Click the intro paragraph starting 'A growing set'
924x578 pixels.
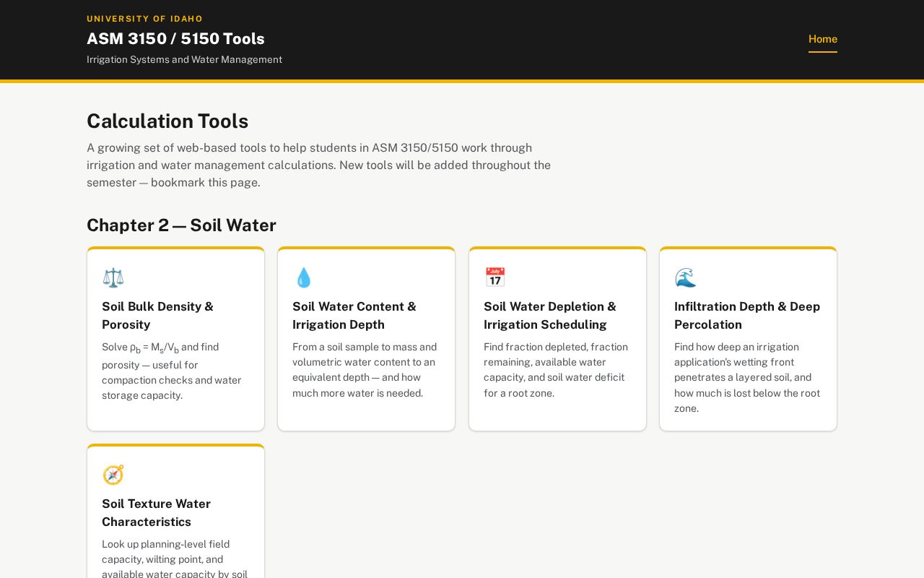[319, 165]
